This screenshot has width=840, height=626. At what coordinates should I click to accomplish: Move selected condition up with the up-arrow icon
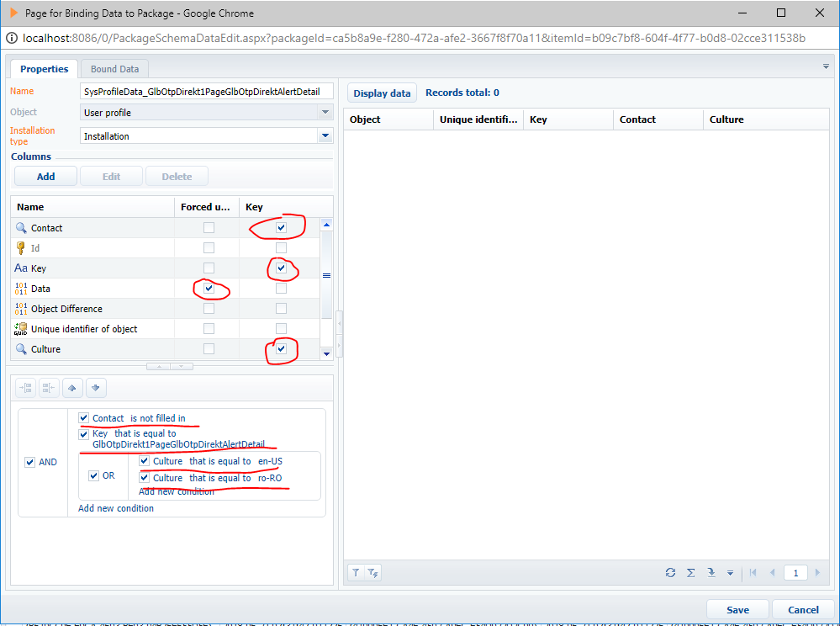72,387
